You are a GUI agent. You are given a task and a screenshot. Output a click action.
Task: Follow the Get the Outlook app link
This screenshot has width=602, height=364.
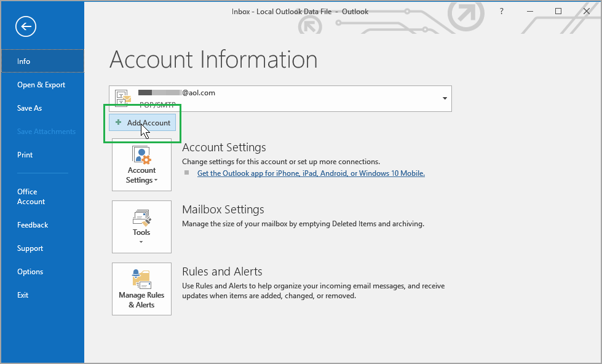point(311,173)
